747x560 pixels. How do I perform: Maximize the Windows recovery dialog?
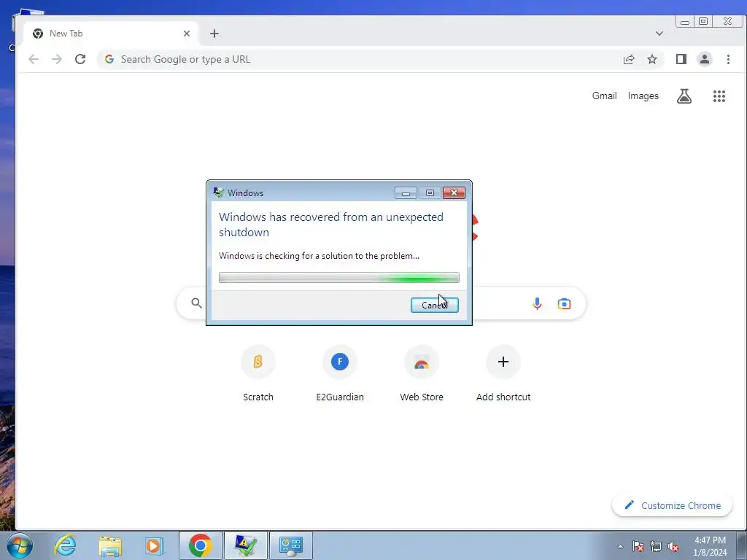(430, 192)
